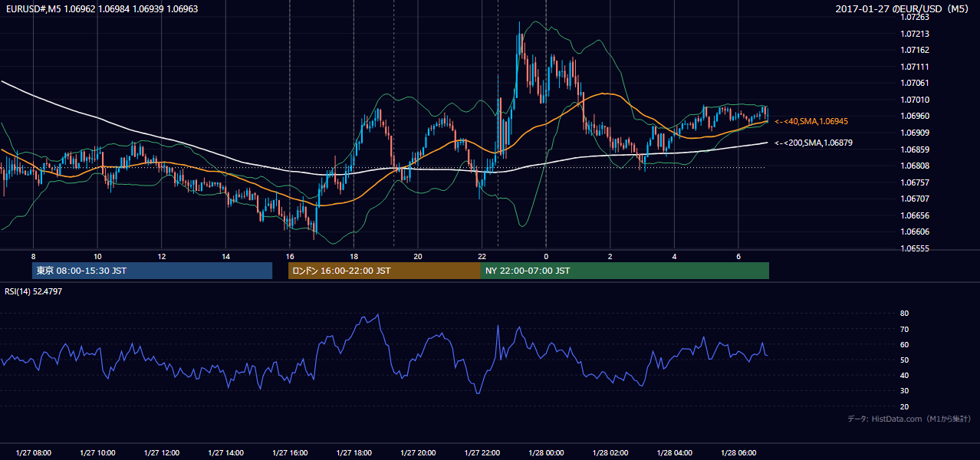Select the 東京 08:00-15:30 JST session bar
This screenshot has width=980, height=460.
click(x=152, y=271)
